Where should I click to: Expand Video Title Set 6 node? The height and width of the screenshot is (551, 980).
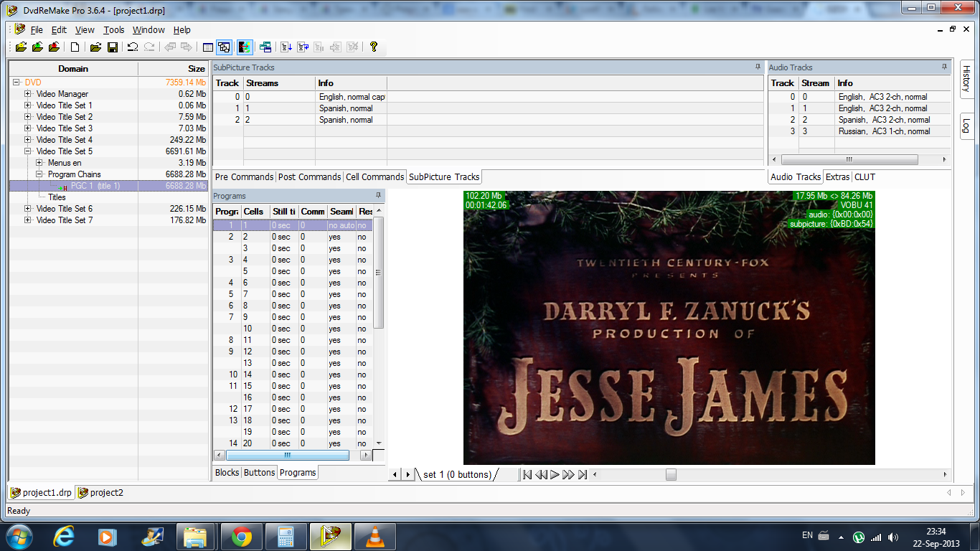tap(28, 209)
